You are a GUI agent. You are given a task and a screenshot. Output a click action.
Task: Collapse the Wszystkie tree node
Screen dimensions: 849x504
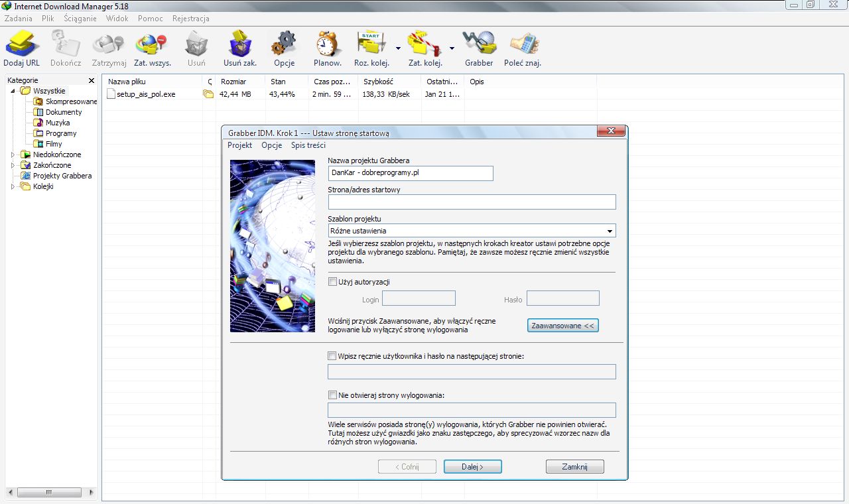[13, 91]
